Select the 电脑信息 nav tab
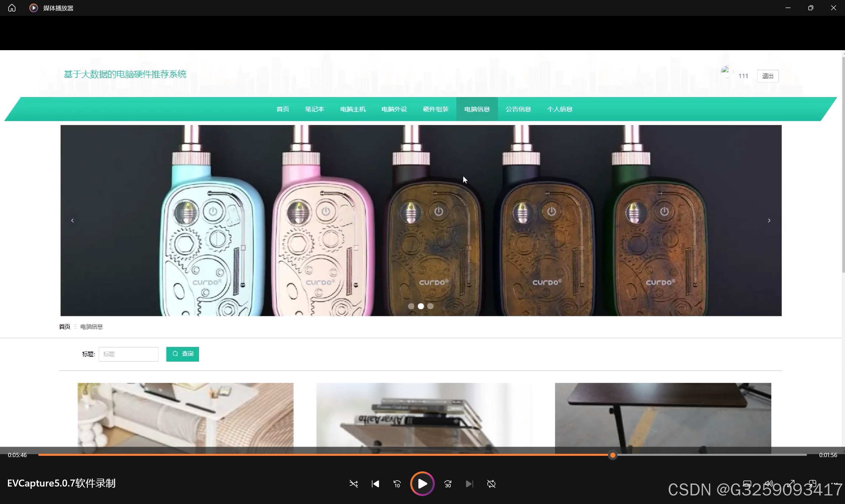The width and height of the screenshot is (845, 504). pos(477,109)
